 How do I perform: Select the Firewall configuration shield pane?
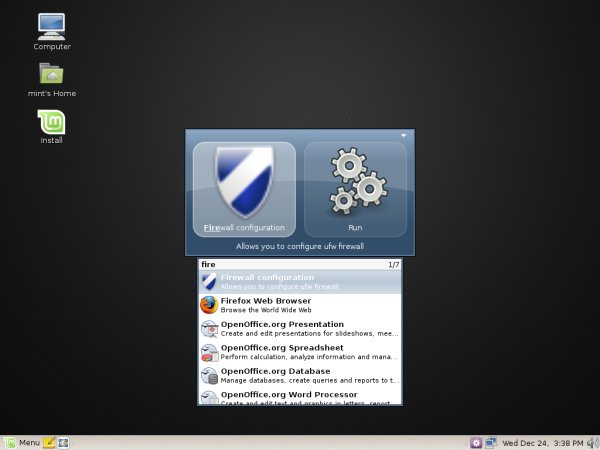(x=244, y=189)
